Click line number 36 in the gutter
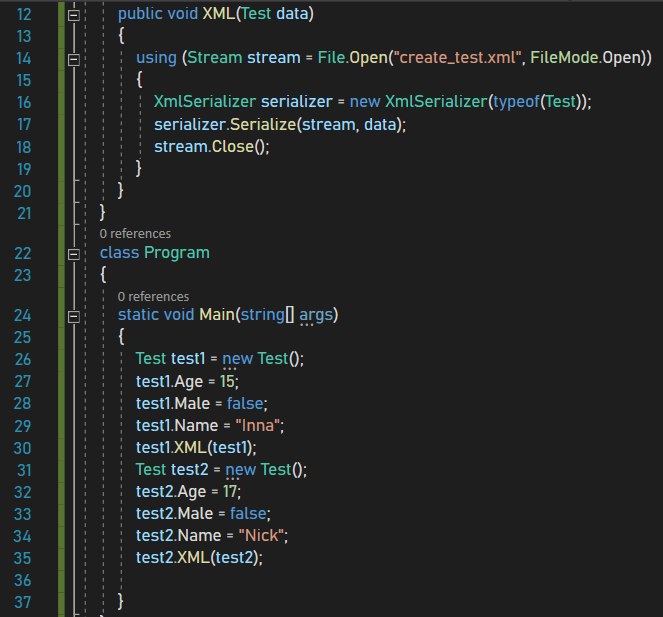This screenshot has width=663, height=617. tap(23, 580)
